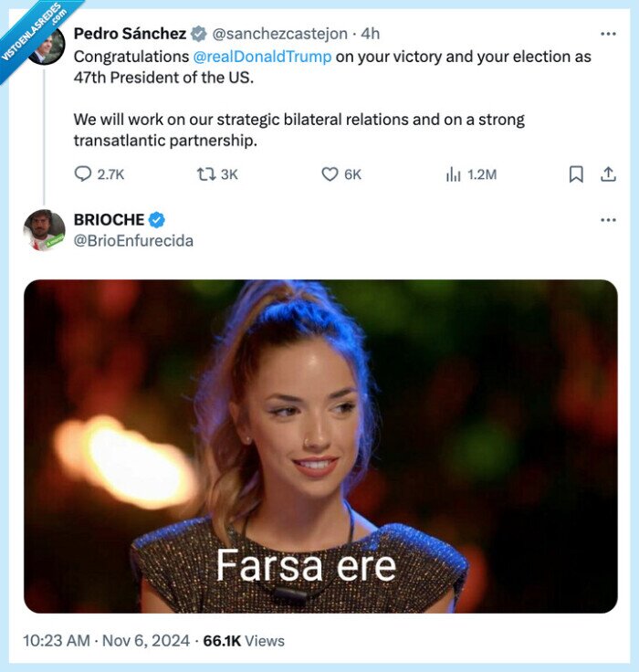Image resolution: width=639 pixels, height=672 pixels.
Task: Click the BRIOCHE display name
Action: [109, 220]
